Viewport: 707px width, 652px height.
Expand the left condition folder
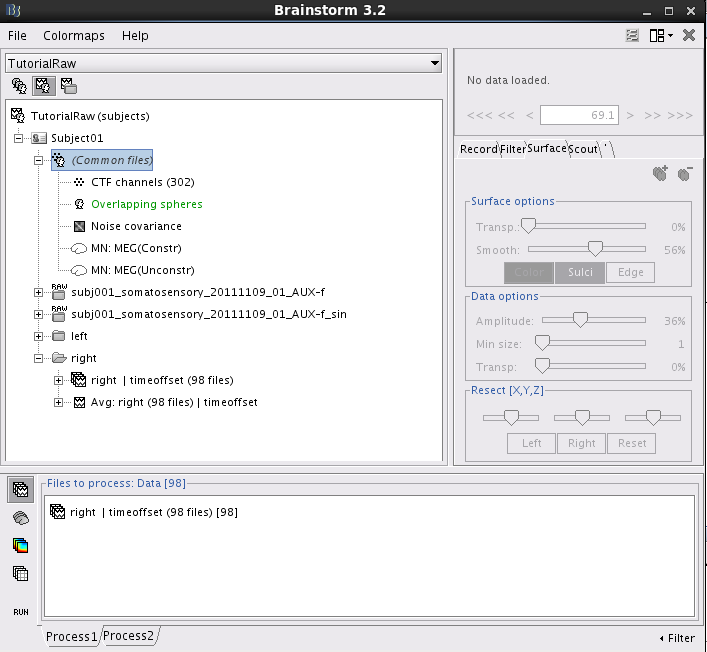point(39,336)
